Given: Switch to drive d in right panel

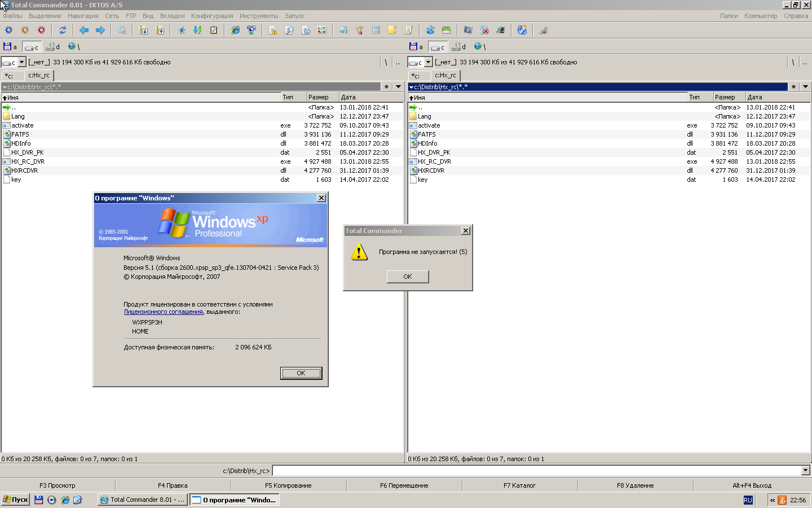Looking at the screenshot, I should pyautogui.click(x=458, y=47).
